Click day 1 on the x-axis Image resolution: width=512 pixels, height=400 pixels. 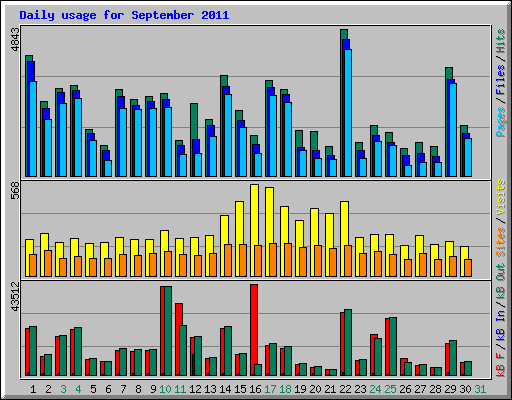point(33,389)
